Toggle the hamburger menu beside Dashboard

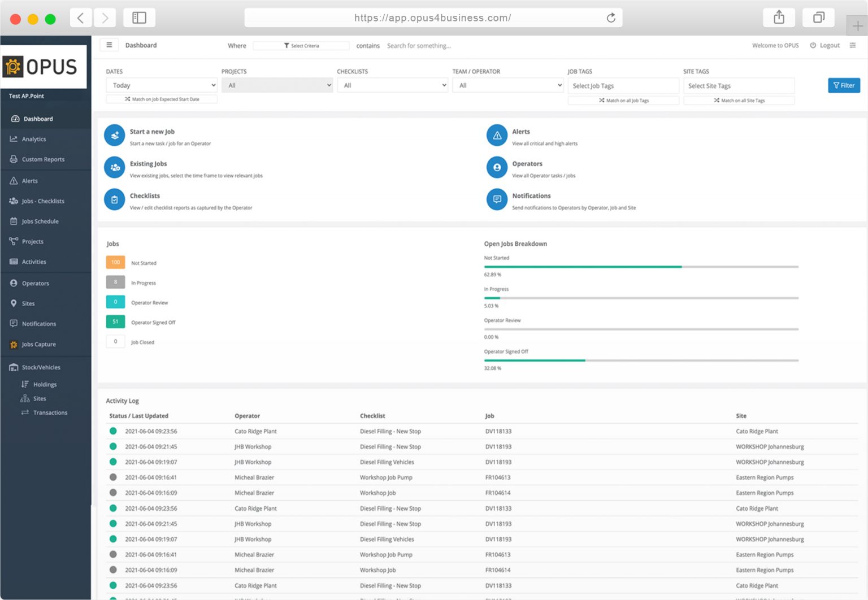click(x=109, y=45)
